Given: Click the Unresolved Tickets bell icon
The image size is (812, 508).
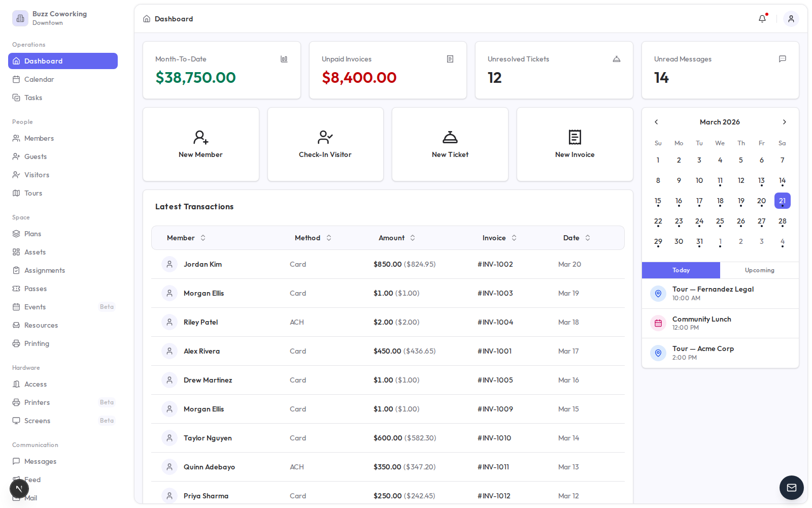Looking at the screenshot, I should pos(616,59).
